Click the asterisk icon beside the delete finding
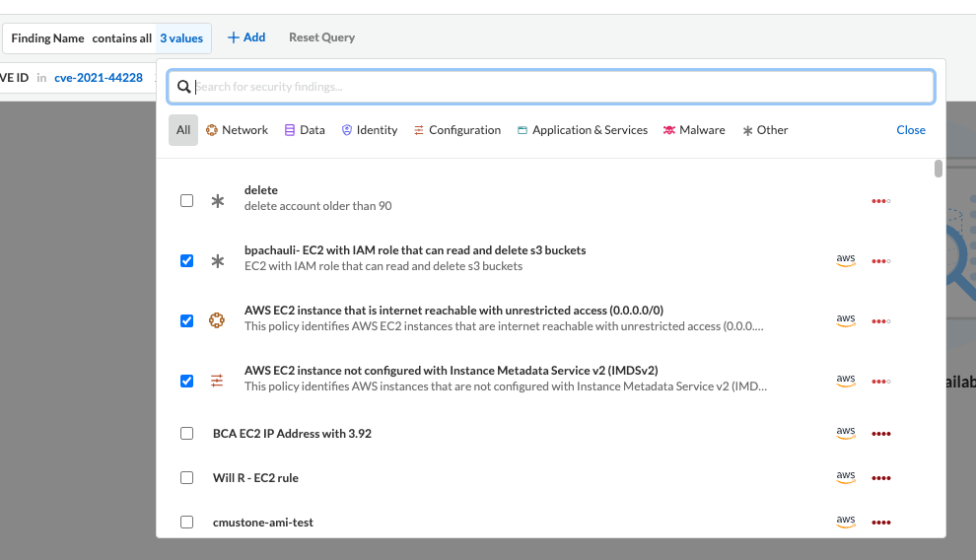This screenshot has height=560, width=976. [x=218, y=201]
